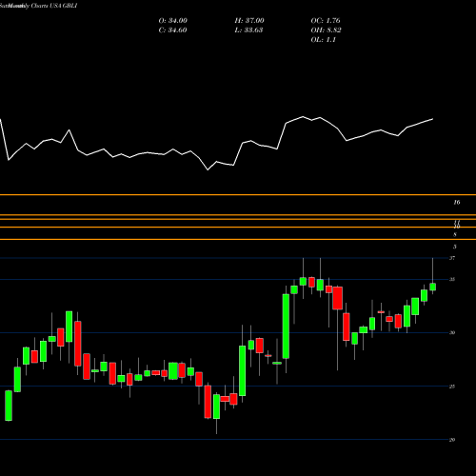Select the close value 'C: 34.60'

(173, 30)
